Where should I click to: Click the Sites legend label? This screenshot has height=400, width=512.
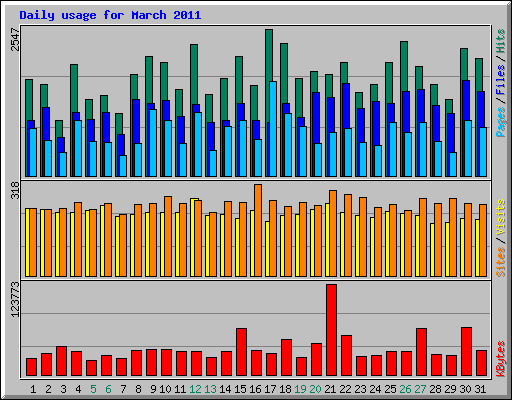(x=501, y=262)
